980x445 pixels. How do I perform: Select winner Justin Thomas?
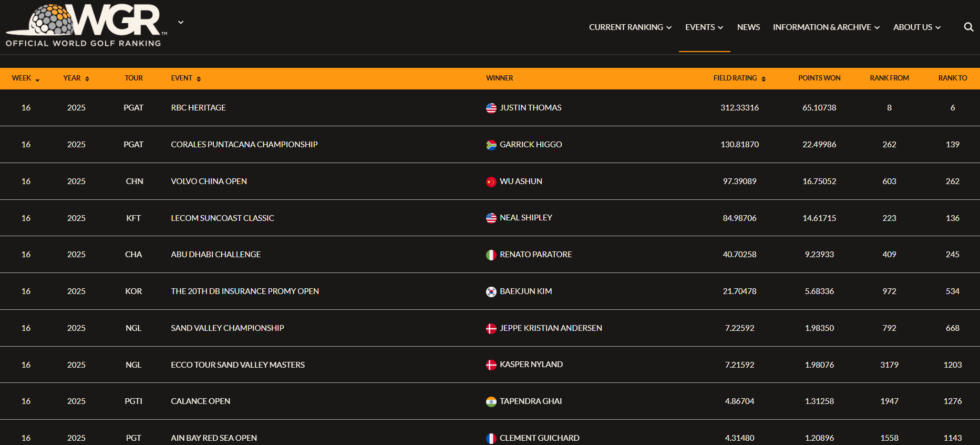531,107
